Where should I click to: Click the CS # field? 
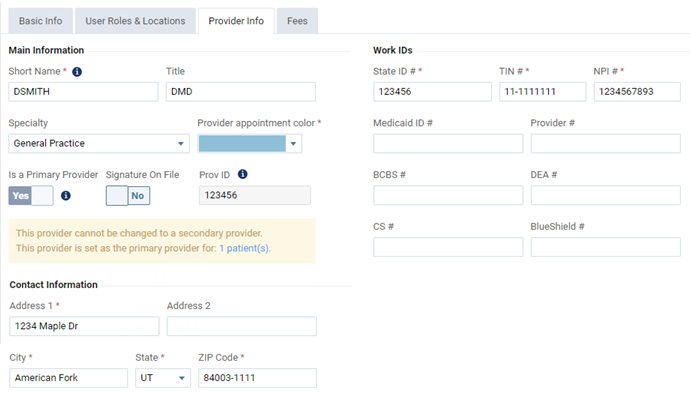[448, 247]
